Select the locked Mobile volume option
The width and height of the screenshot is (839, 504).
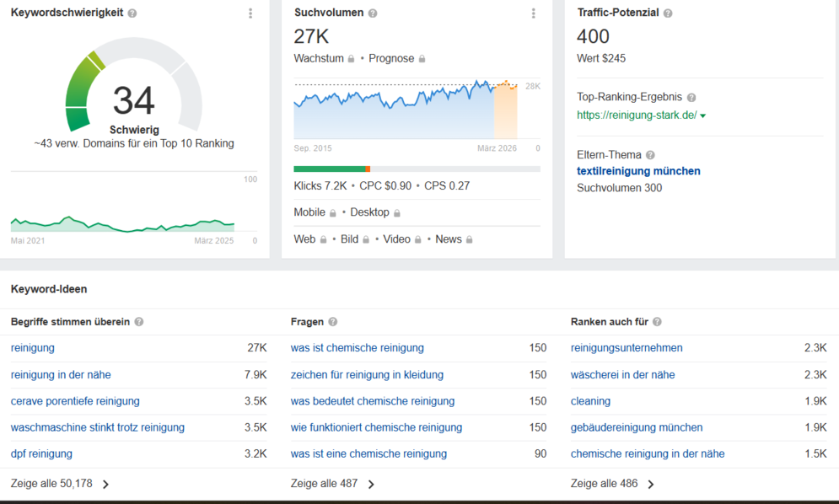click(315, 212)
